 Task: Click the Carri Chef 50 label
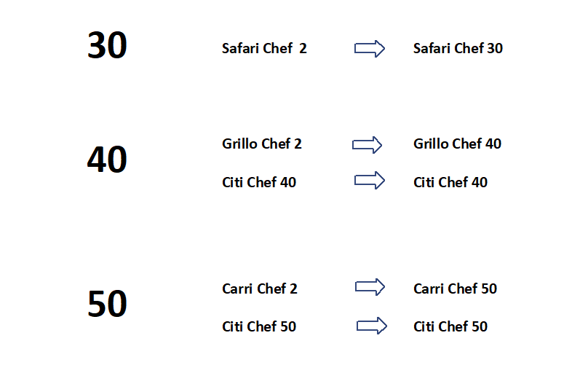point(456,289)
